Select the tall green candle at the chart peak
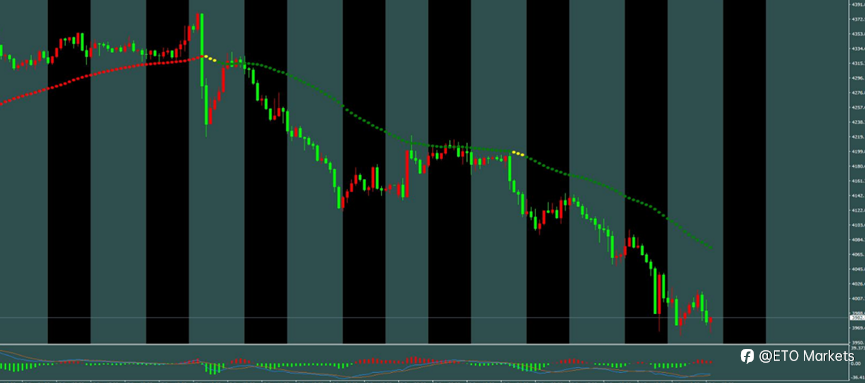 pyautogui.click(x=201, y=50)
